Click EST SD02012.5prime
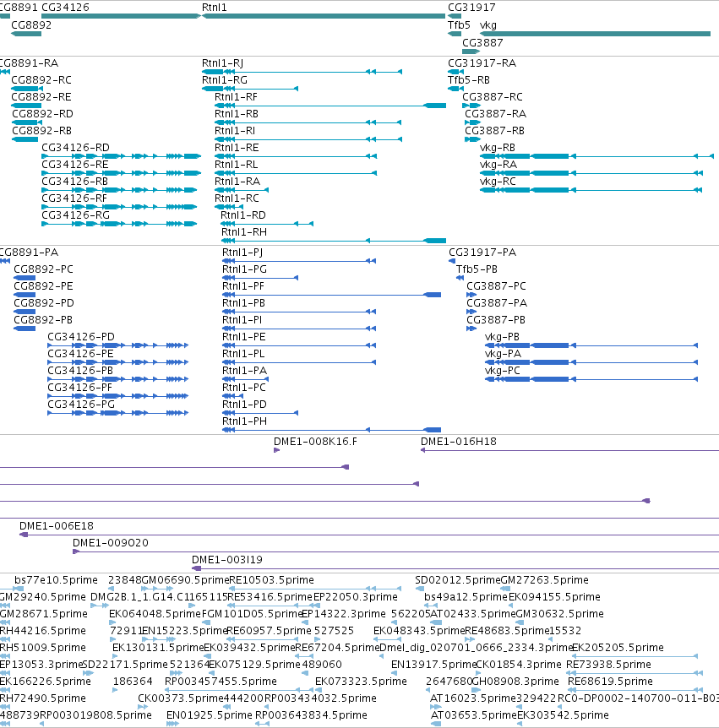 [x=457, y=580]
